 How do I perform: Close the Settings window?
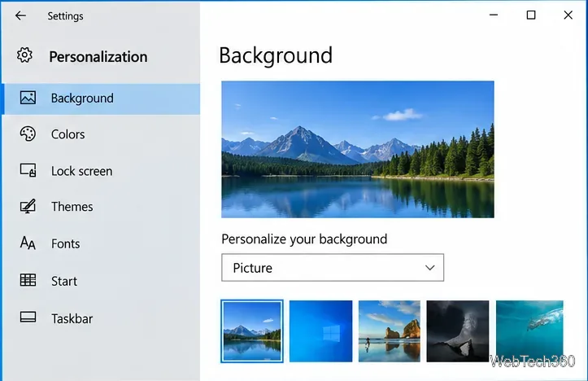[x=568, y=15]
